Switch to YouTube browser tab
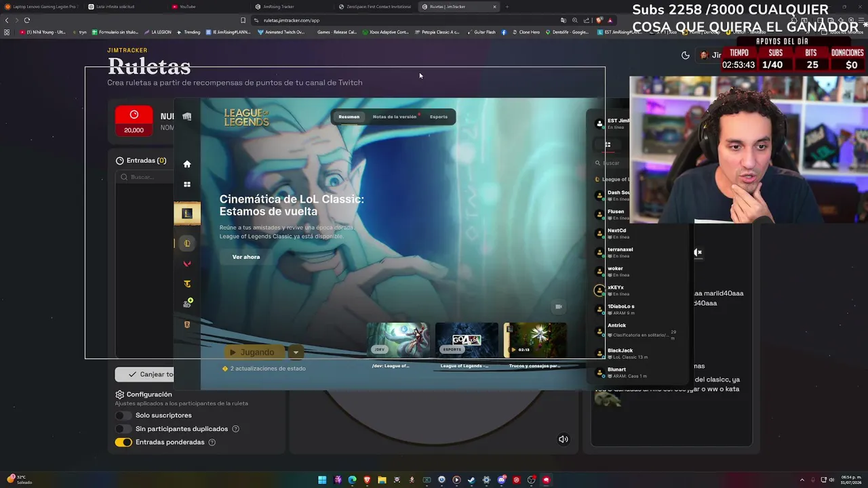Screen dimensions: 868x488 tap(208, 7)
